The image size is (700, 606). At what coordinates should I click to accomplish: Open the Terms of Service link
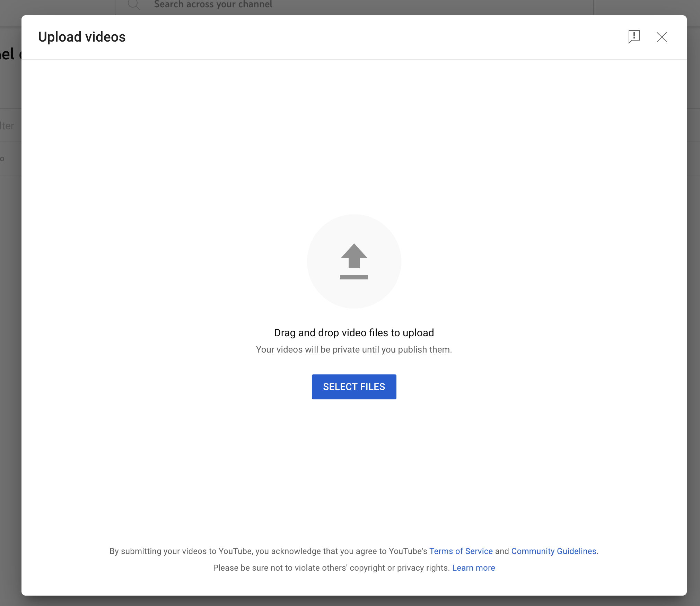click(x=461, y=551)
